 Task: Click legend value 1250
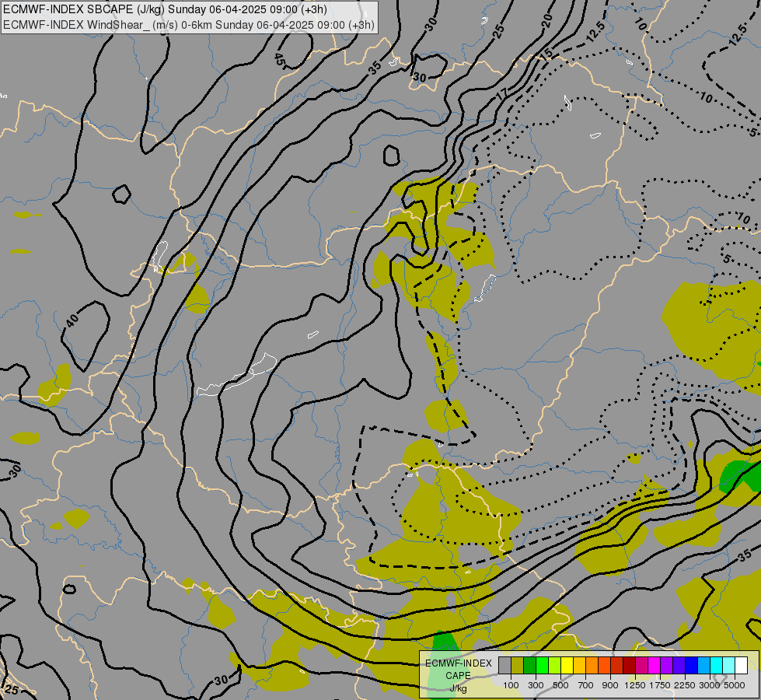pos(635,685)
